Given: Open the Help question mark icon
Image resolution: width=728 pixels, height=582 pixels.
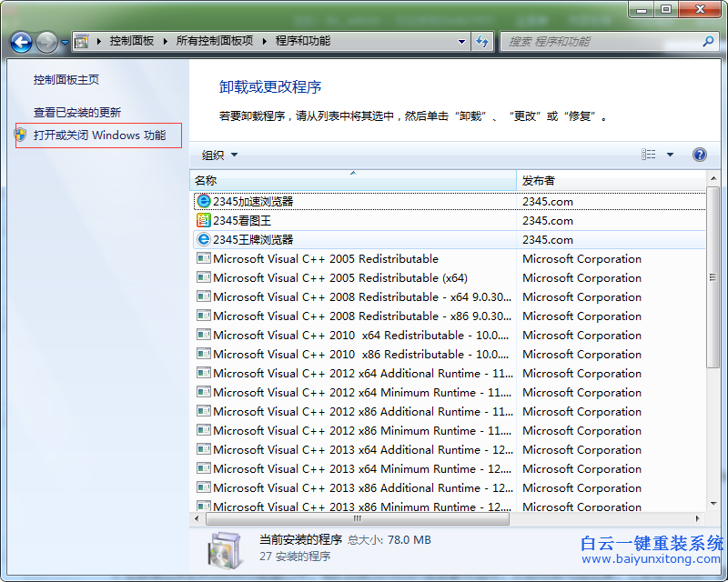Looking at the screenshot, I should 699,155.
